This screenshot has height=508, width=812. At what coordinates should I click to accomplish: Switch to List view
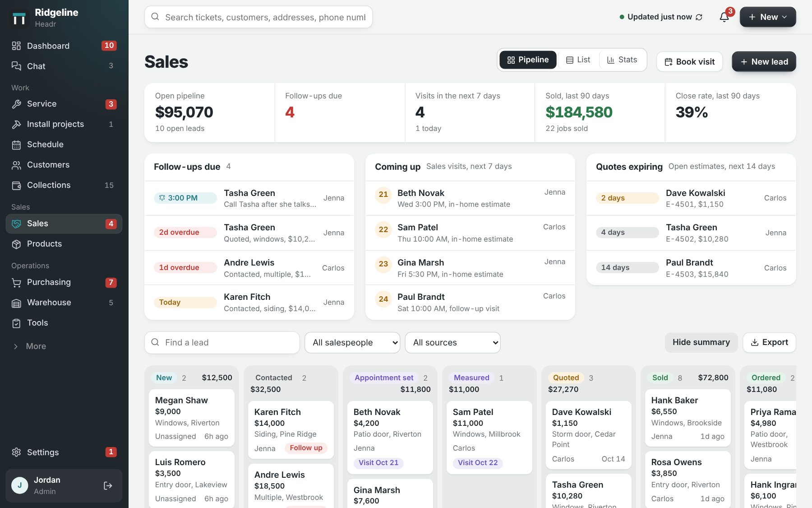tap(578, 60)
